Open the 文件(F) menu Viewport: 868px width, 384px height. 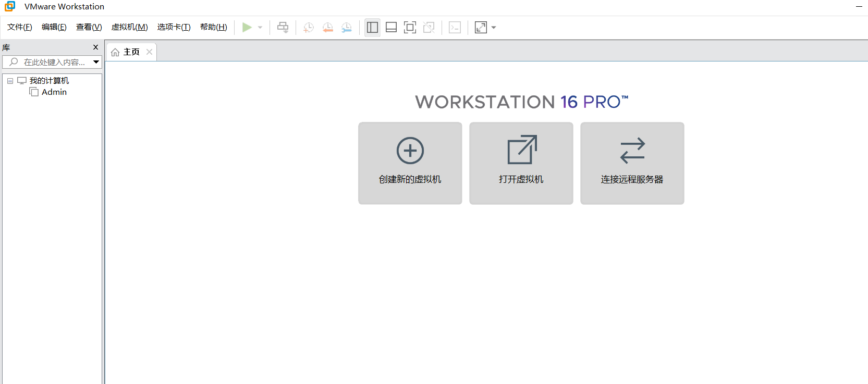pos(20,27)
